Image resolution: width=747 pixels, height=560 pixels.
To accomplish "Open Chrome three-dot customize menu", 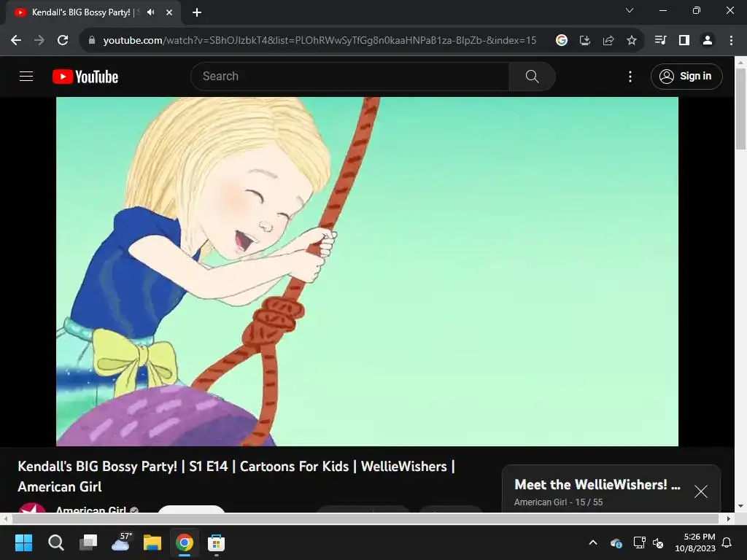I will coord(731,41).
